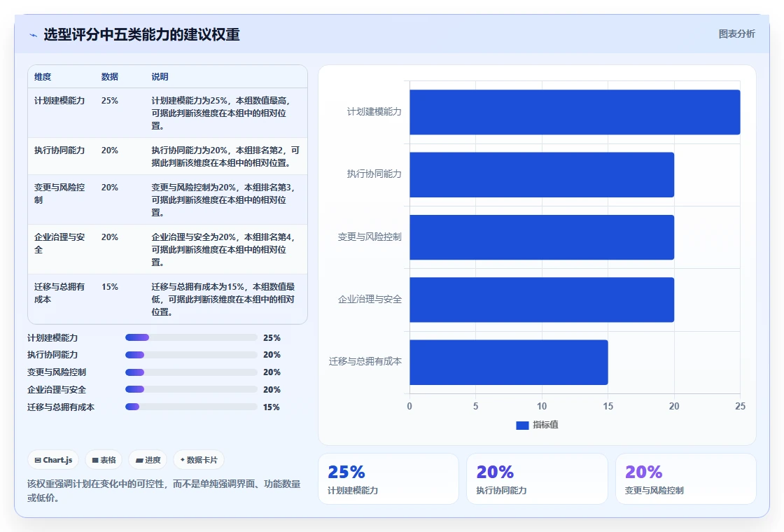Image resolution: width=784 pixels, height=532 pixels.
Task: Click the 指标值 legend label
Action: 545,425
